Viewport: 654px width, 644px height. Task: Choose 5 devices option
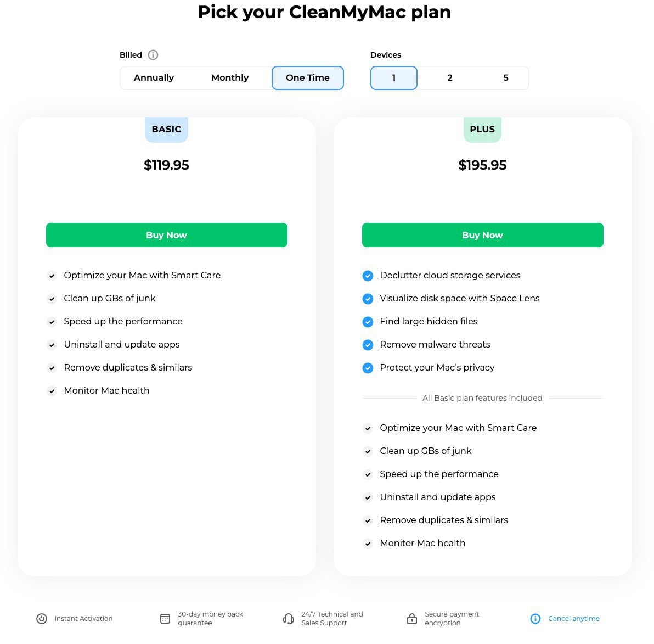(506, 78)
